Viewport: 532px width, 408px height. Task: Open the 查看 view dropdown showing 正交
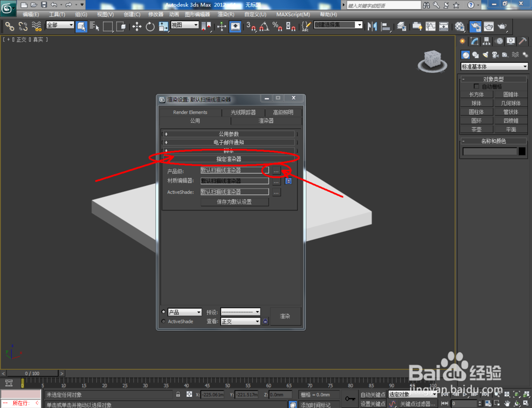240,321
